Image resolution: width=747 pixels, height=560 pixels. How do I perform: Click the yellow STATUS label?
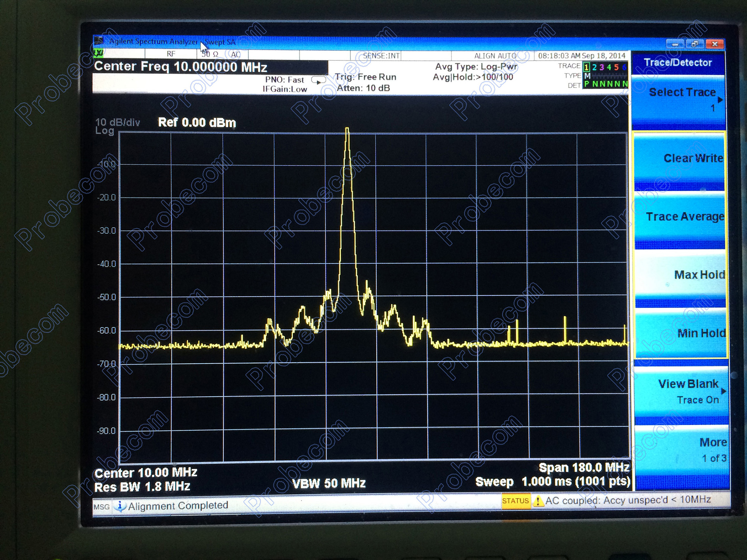point(515,501)
